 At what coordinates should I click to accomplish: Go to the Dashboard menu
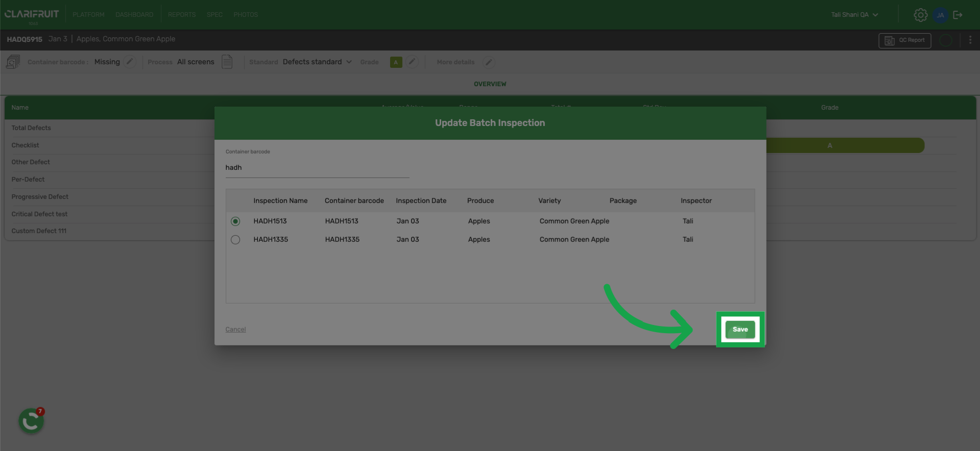(x=134, y=15)
